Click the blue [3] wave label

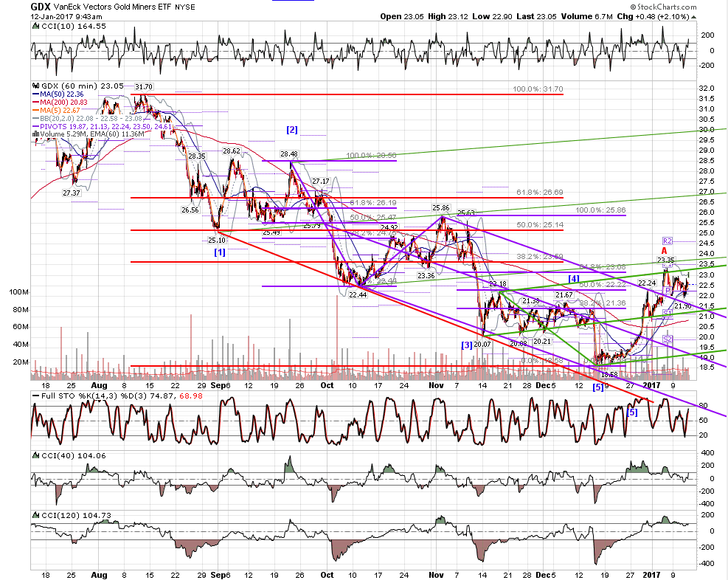[467, 345]
